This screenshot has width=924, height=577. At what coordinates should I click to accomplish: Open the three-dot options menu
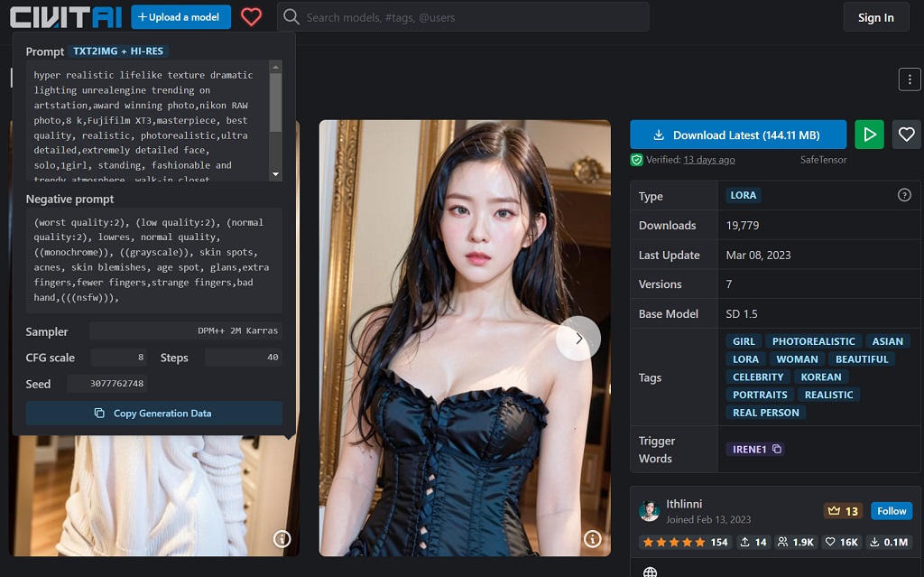click(x=909, y=79)
